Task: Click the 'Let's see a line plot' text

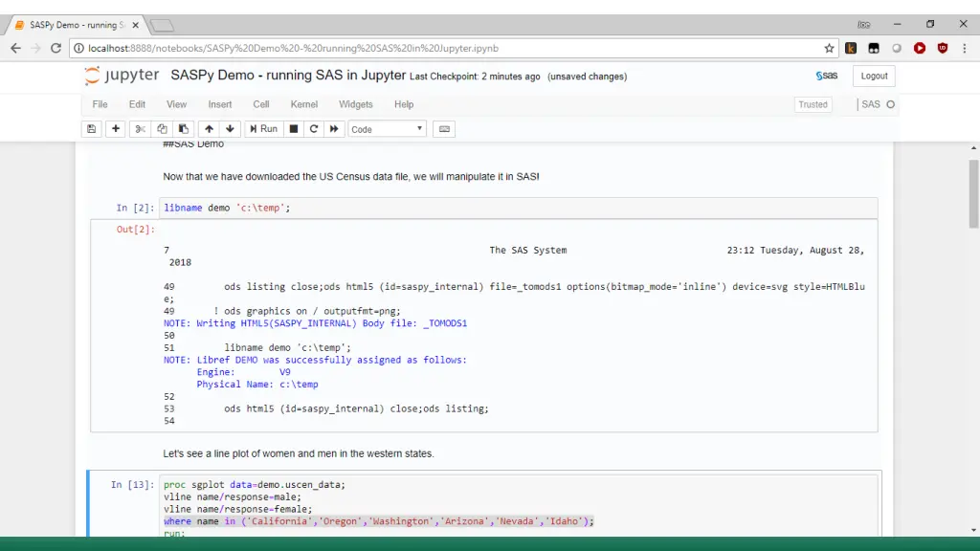Action: click(x=299, y=453)
